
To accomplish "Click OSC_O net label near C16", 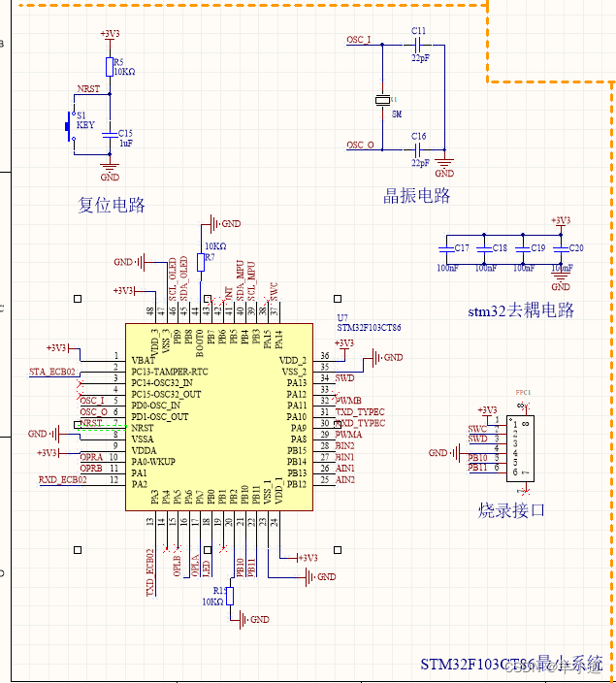I will 360,146.
